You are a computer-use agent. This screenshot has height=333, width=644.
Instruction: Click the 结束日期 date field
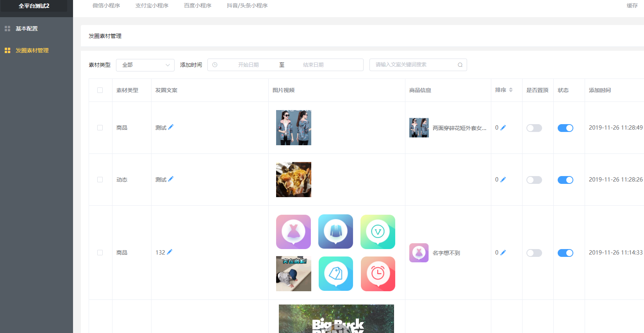[x=313, y=65]
